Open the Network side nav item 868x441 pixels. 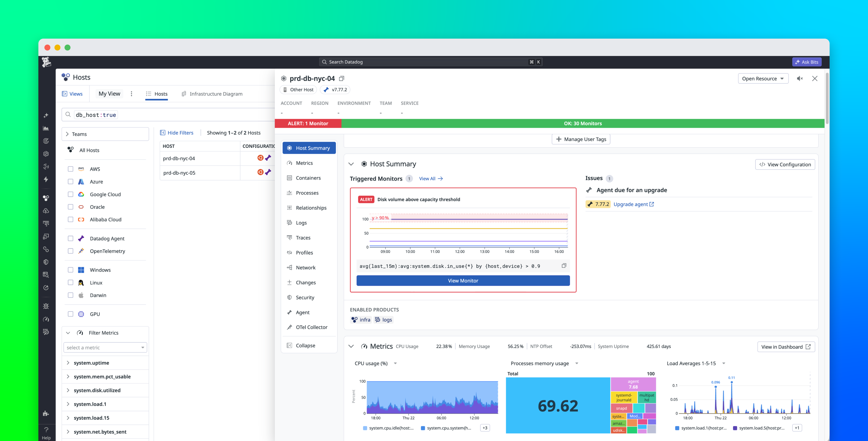309,268
